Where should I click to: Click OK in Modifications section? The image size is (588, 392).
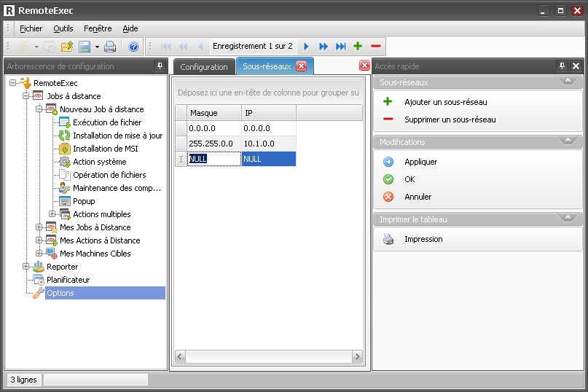(x=409, y=179)
